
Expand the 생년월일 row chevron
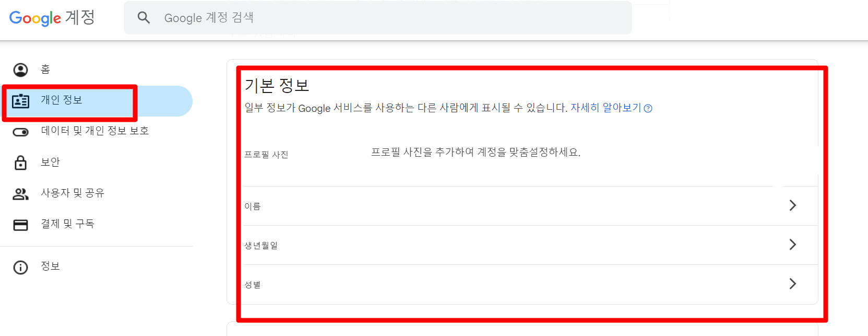[x=792, y=245]
